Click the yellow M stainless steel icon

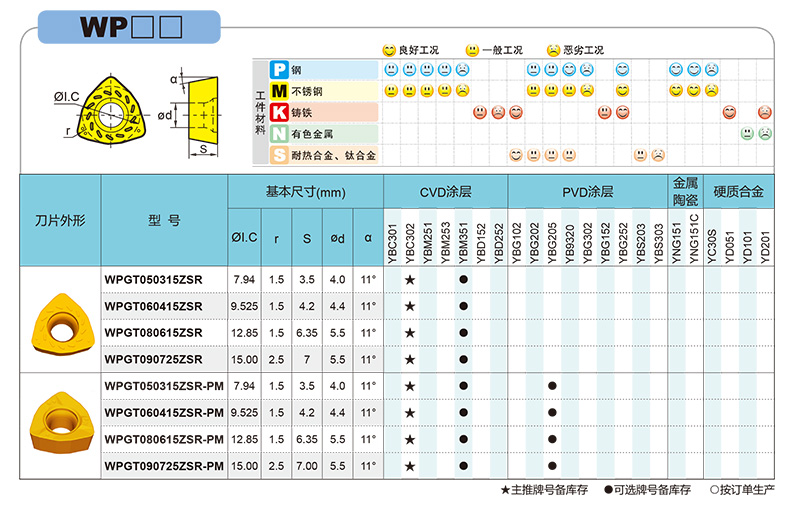click(x=279, y=91)
